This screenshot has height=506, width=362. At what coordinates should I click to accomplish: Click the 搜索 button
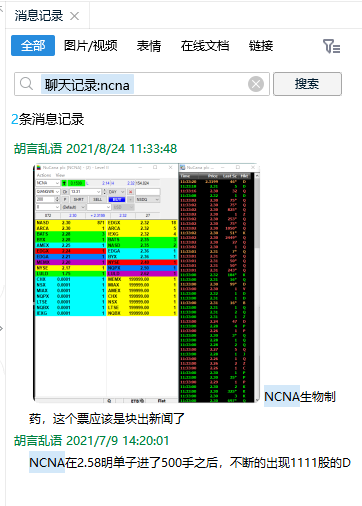[307, 84]
